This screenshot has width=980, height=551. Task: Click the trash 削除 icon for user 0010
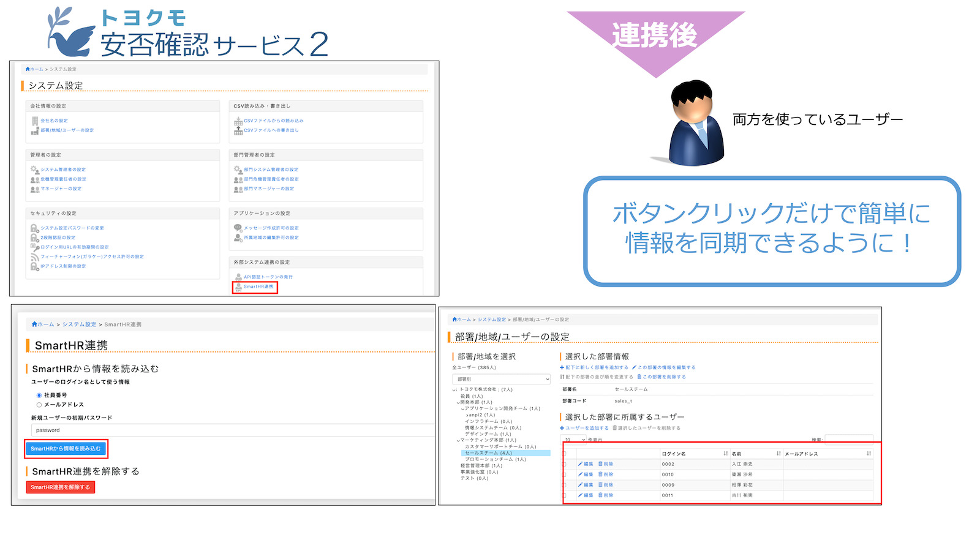[600, 474]
